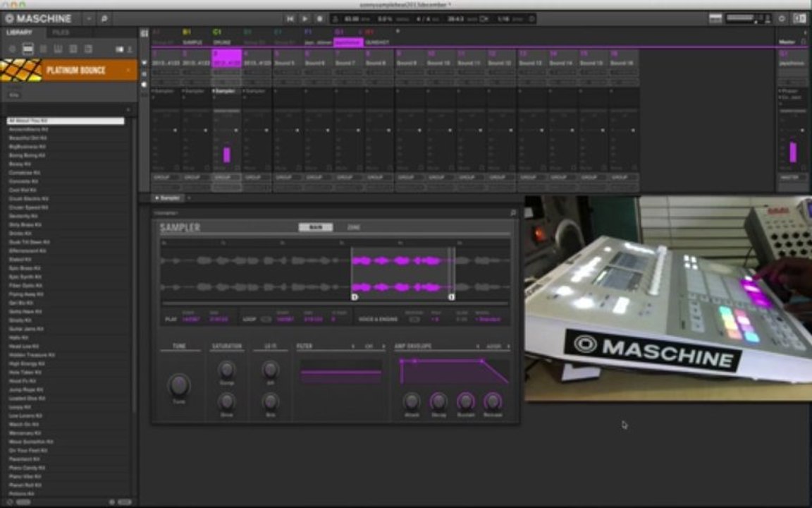Click the sample start marker handle
The image size is (812, 508).
click(355, 297)
